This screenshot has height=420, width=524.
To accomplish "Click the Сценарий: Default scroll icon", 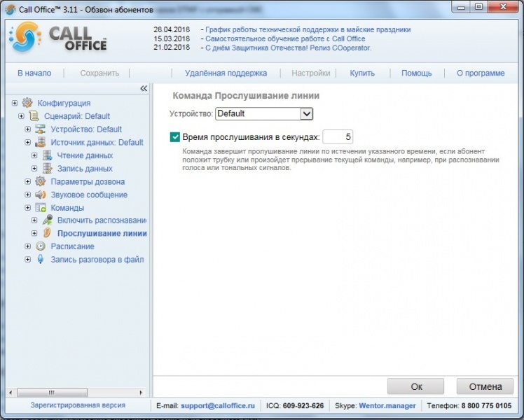I will click(x=34, y=116).
